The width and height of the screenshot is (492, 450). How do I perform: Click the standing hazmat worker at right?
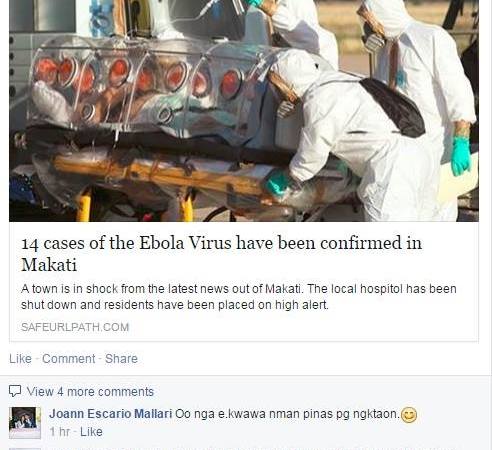420,100
